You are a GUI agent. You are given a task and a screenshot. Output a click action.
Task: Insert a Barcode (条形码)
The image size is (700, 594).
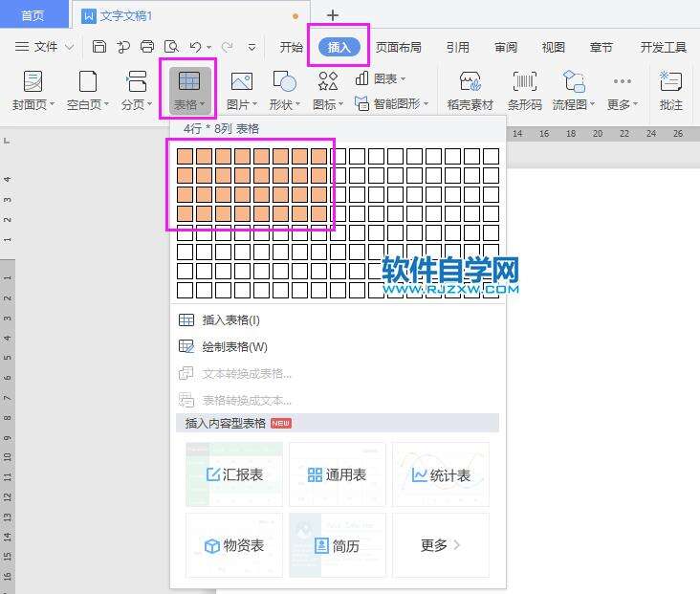point(525,91)
